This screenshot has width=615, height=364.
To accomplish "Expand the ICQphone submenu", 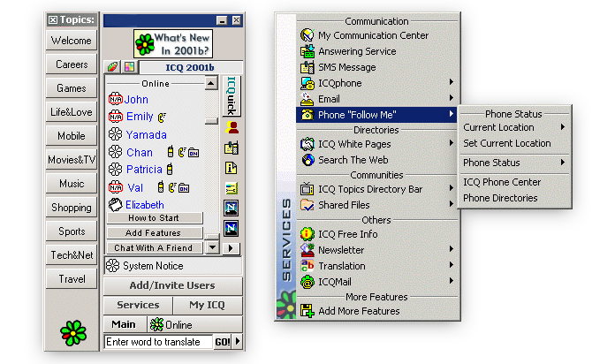I will pyautogui.click(x=377, y=83).
